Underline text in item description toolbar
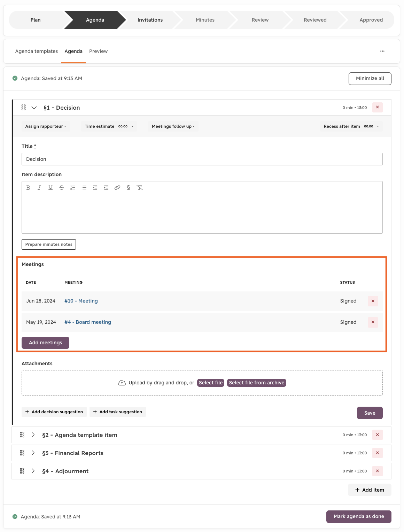404x532 pixels. tap(50, 188)
